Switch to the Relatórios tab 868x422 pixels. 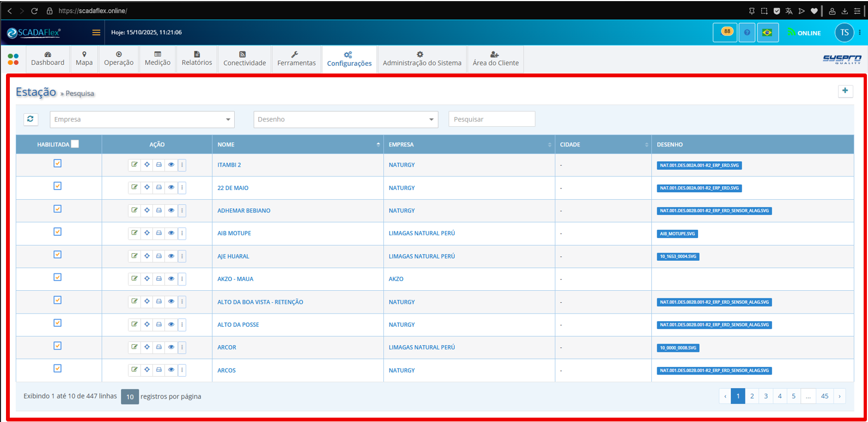[x=197, y=58]
